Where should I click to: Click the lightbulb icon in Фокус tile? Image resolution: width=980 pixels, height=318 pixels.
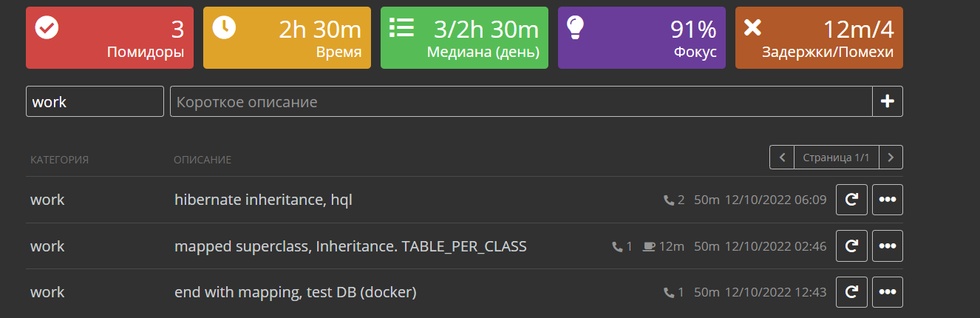575,27
